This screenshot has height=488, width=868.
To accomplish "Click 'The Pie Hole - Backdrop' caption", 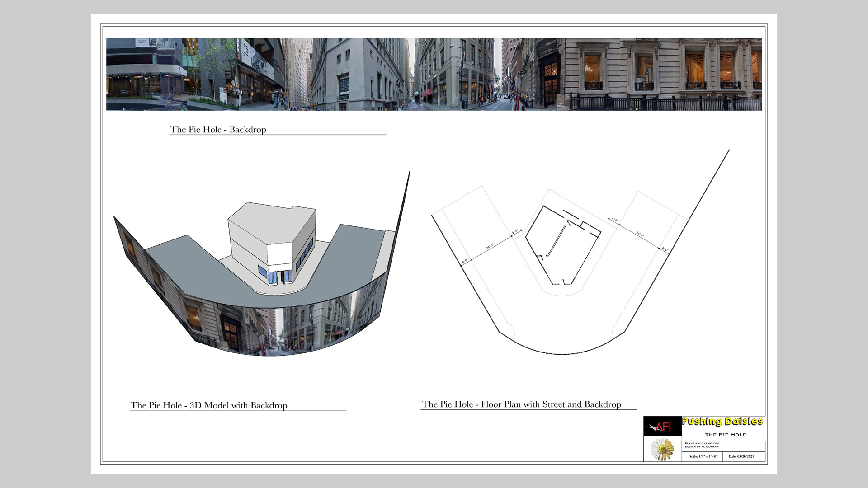I will [218, 130].
